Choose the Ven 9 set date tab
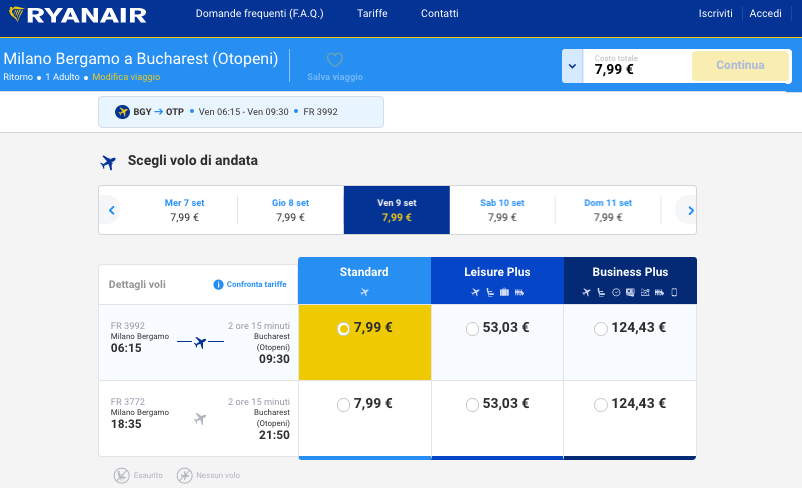The width and height of the screenshot is (802, 488). point(397,210)
